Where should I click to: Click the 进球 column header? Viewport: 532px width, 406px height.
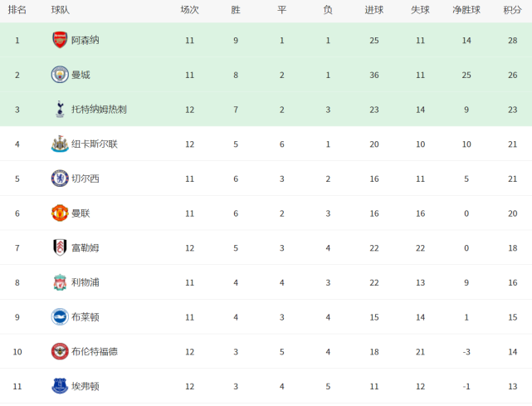click(373, 10)
